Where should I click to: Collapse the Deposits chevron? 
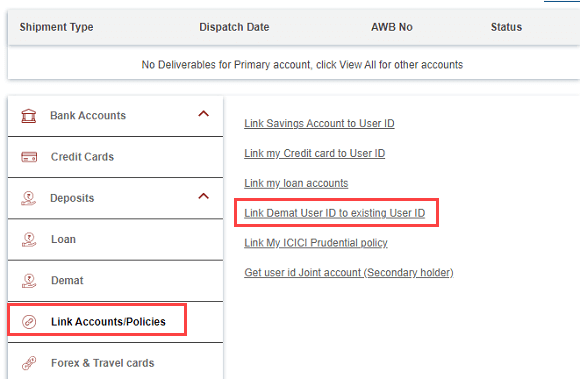click(203, 196)
